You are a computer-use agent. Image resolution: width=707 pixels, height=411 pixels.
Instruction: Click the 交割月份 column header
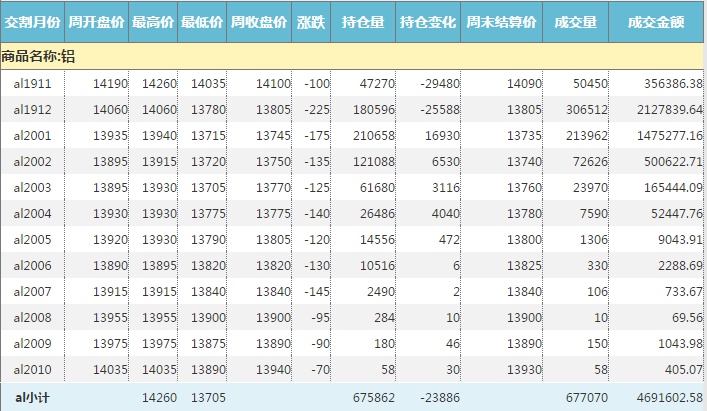32,21
